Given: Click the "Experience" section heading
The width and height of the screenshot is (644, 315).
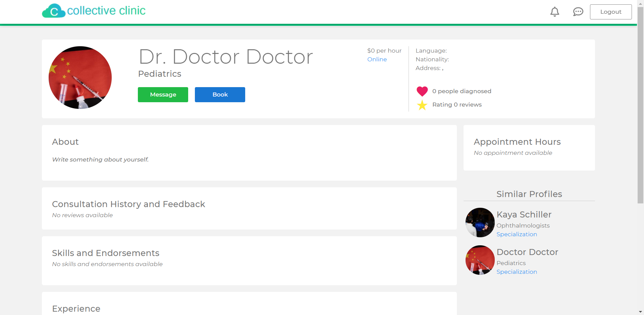Looking at the screenshot, I should 76,309.
